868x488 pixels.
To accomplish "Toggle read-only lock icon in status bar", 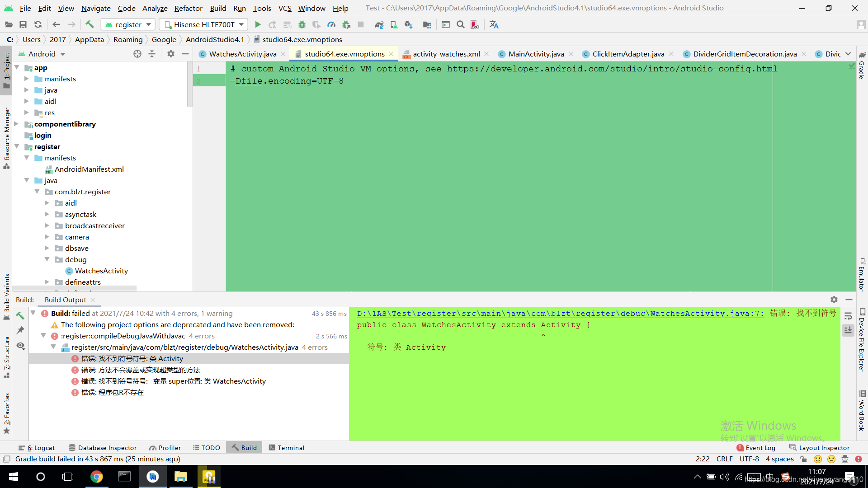I will [x=803, y=459].
